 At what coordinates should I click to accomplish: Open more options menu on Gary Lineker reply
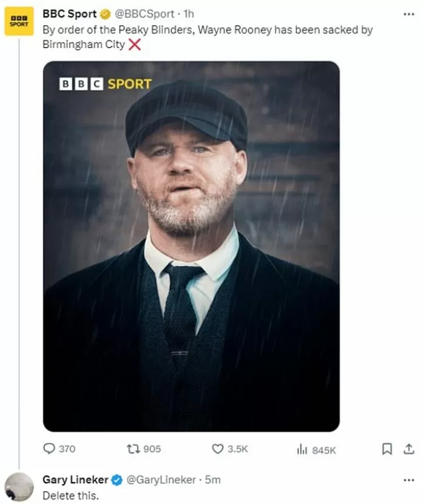tap(409, 480)
